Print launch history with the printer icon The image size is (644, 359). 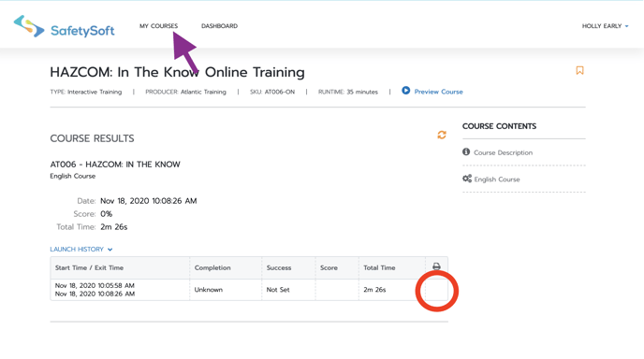point(436,266)
